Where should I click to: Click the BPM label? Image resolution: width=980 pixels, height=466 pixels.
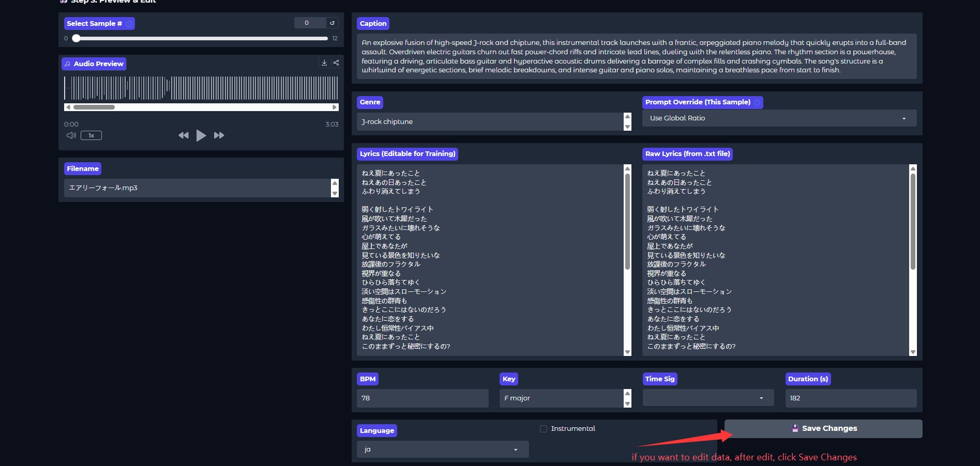click(x=368, y=379)
